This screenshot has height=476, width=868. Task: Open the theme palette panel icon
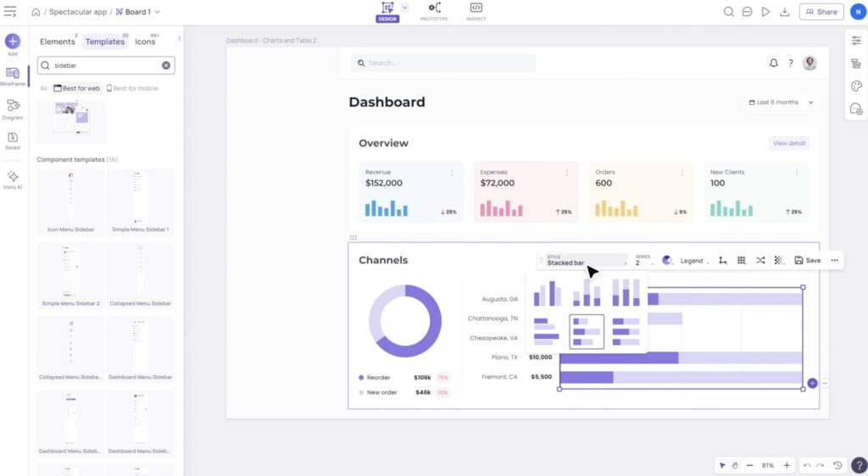point(856,86)
